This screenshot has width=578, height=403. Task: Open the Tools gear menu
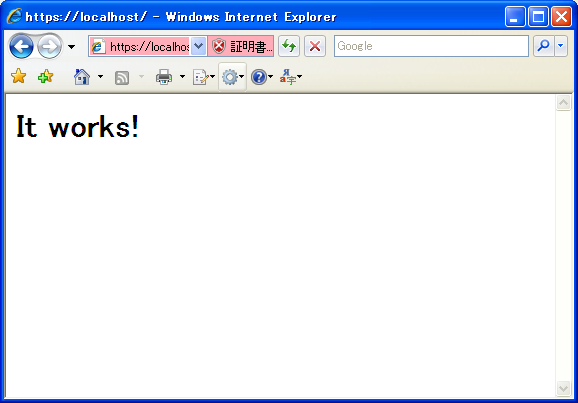[230, 77]
